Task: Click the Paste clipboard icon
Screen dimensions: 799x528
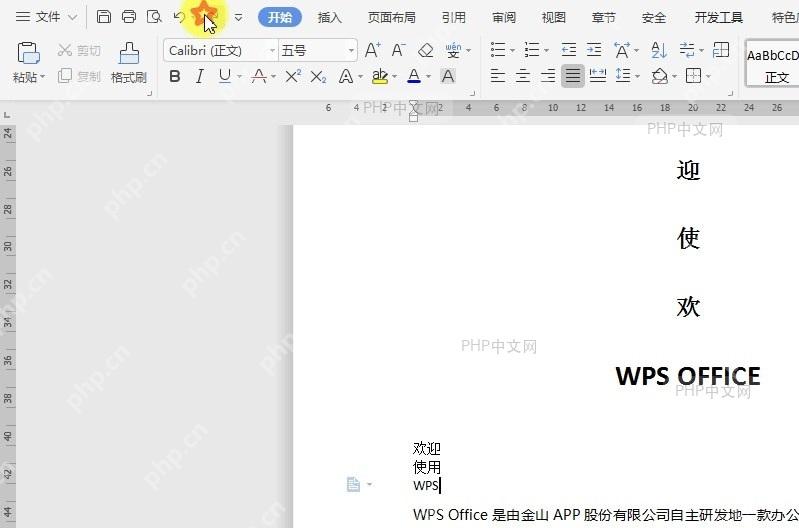Action: coord(28,53)
